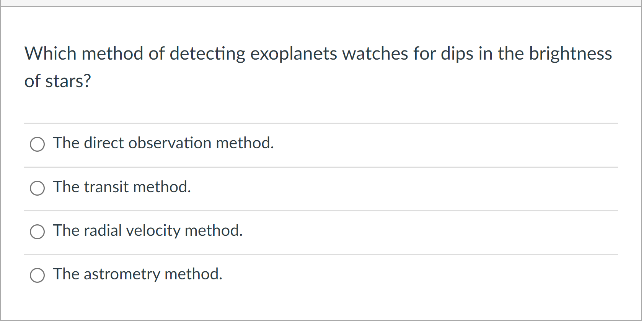The width and height of the screenshot is (644, 321).
Task: Click the text label 'The transit method.'
Action: click(121, 187)
